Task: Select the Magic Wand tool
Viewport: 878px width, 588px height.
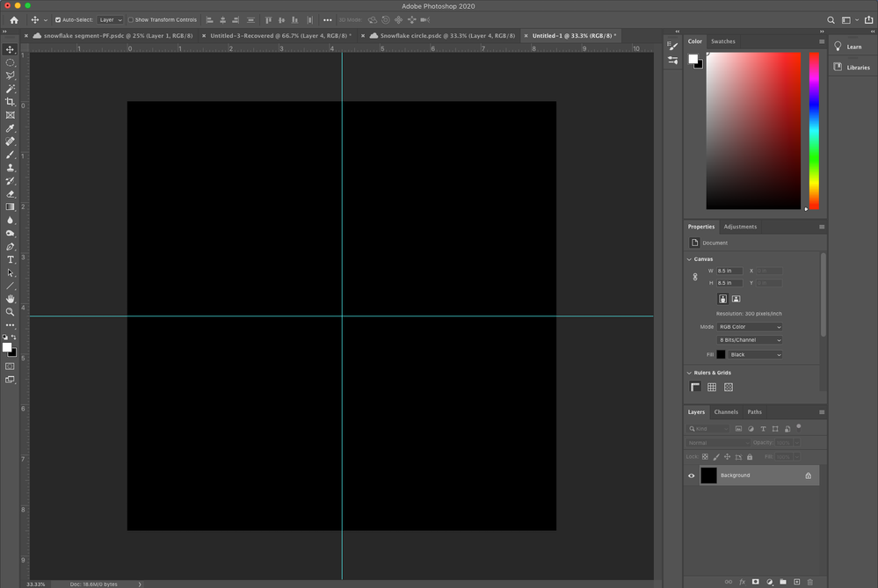Action: [x=10, y=89]
